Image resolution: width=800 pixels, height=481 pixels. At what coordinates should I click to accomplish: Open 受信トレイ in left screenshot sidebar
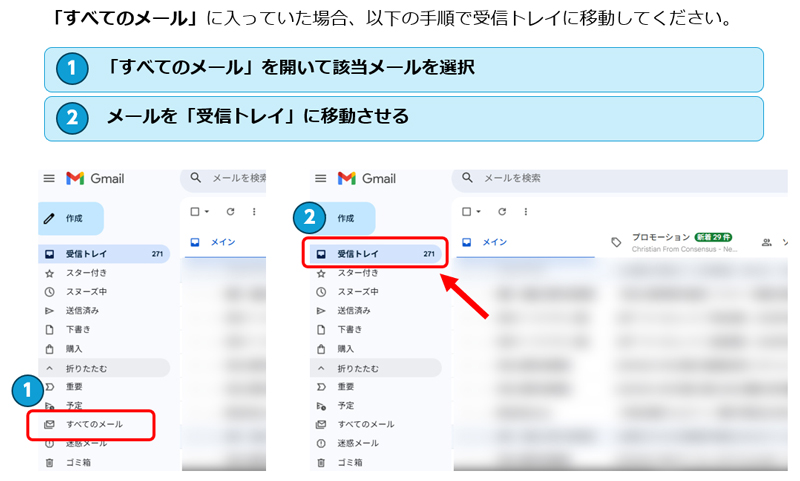tap(104, 254)
